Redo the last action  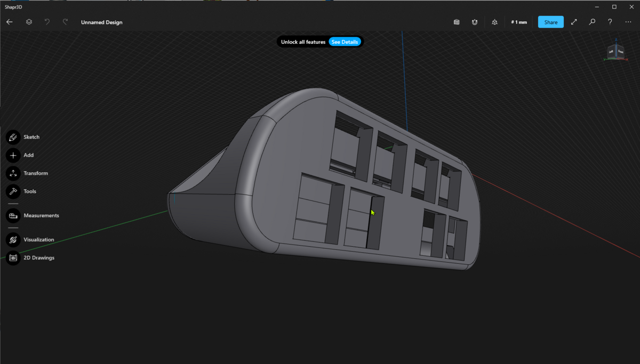click(x=65, y=22)
